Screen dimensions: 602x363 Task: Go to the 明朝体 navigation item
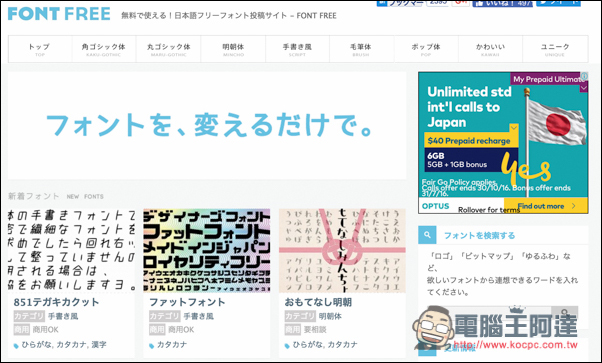[x=233, y=49]
